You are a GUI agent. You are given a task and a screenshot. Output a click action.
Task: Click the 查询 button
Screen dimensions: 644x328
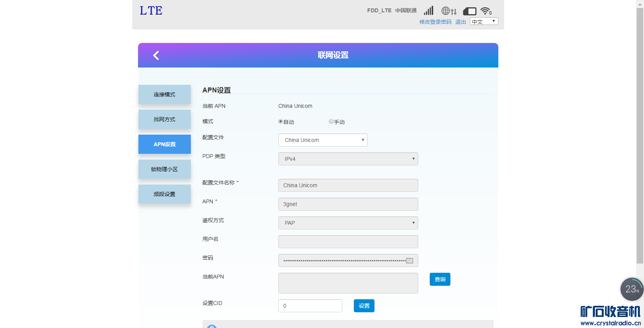(440, 279)
